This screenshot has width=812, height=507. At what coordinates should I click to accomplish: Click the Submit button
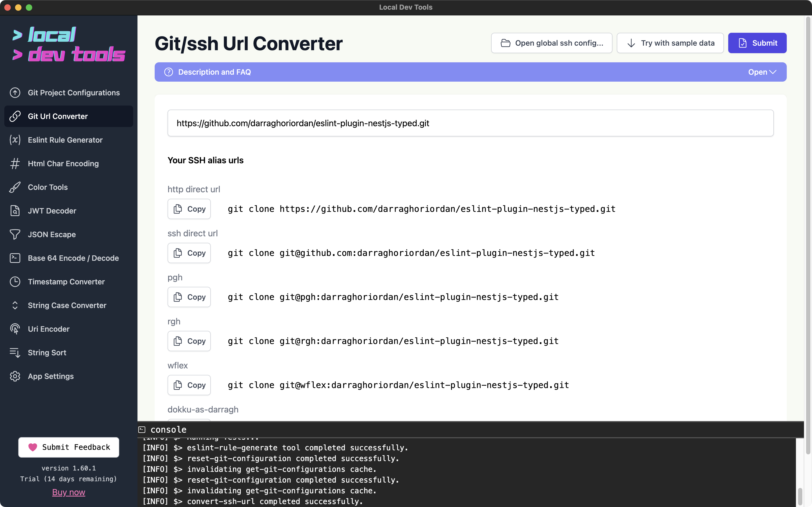[757, 43]
